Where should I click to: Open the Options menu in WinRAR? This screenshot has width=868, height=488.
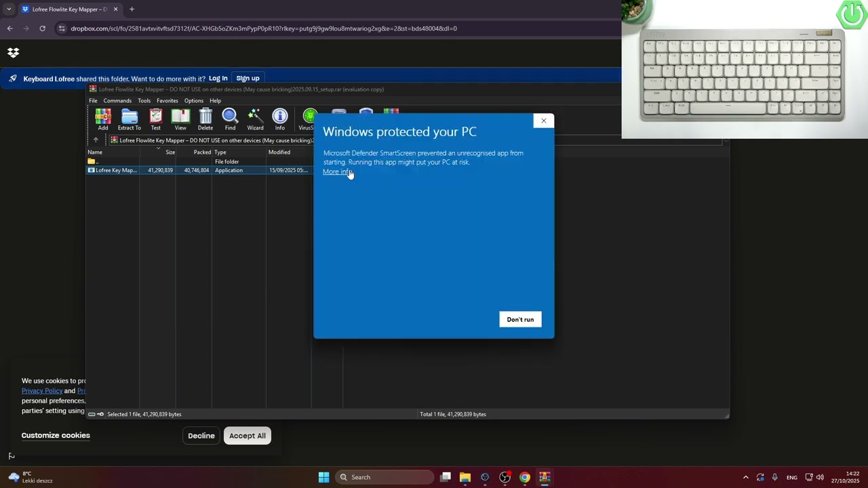tap(193, 101)
